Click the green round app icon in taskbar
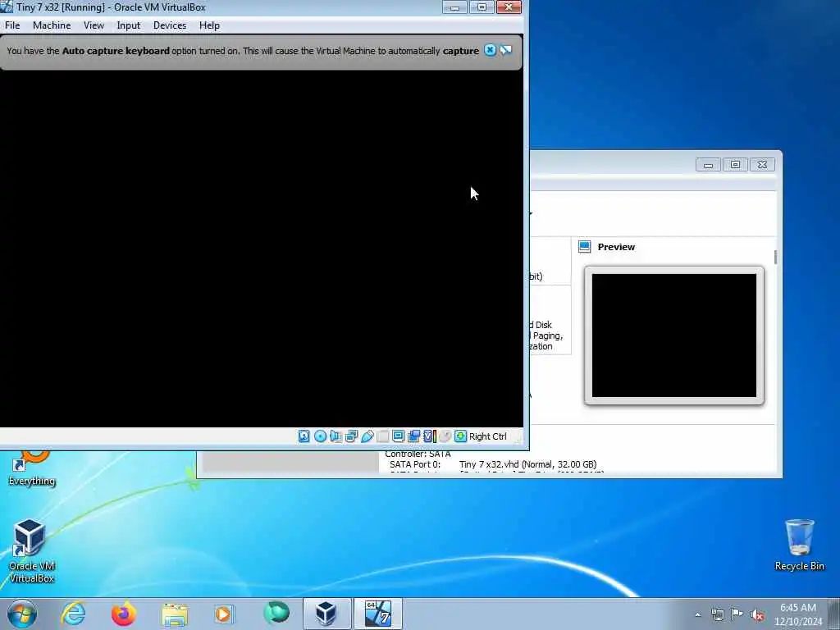Screen dimensions: 840x630 pos(276,613)
